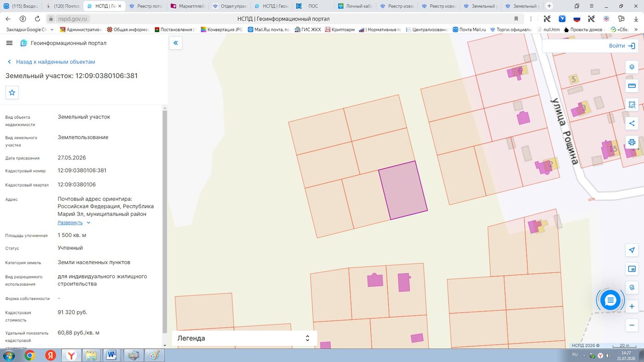Open the hamburger menu of the portal

[9, 43]
